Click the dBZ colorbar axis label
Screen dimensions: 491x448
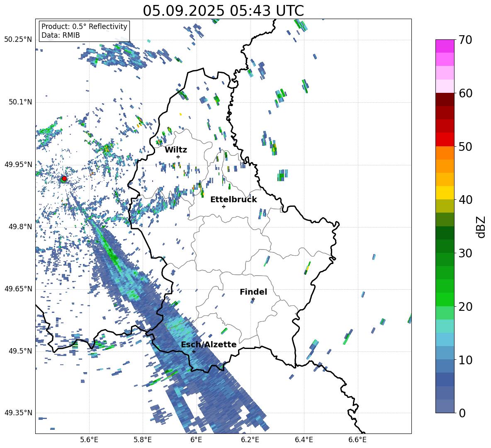coord(481,227)
